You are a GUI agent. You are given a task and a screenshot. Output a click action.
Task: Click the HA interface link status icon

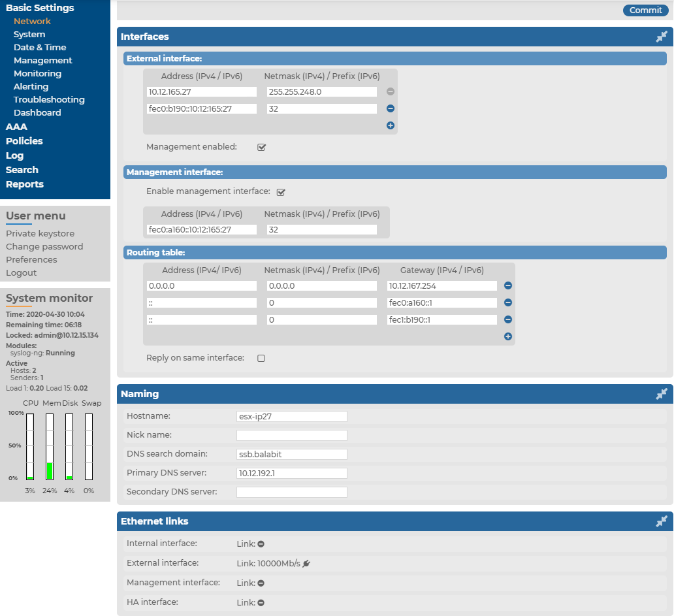[x=261, y=603]
